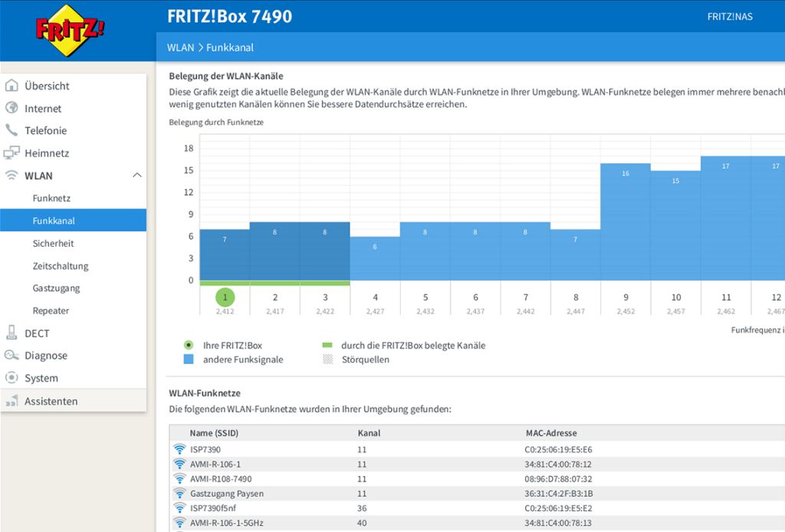Viewport: 785px width, 532px height.
Task: Click the Telefonie phone handset icon
Action: click(x=11, y=130)
